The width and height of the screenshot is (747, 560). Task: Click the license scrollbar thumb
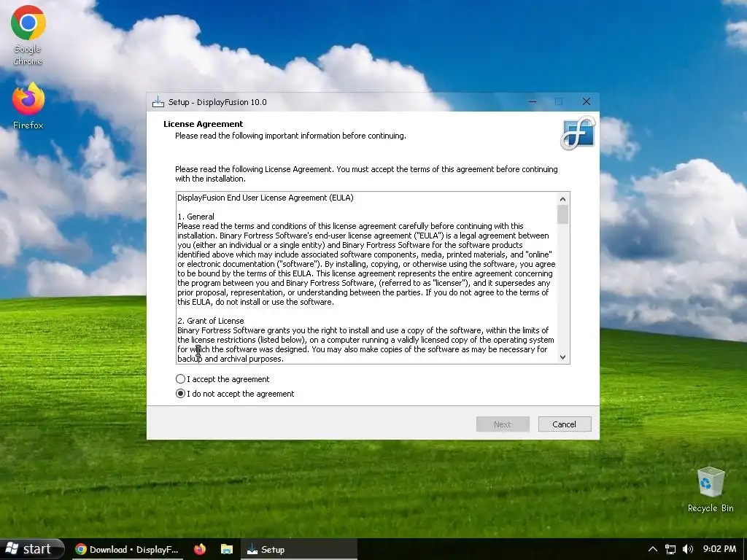coord(562,214)
